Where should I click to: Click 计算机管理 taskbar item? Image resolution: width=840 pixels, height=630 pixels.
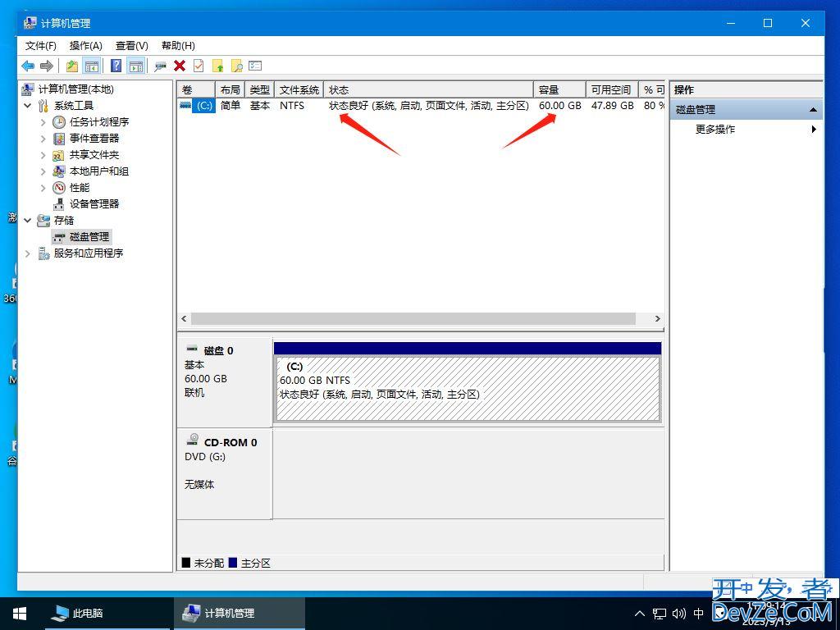click(x=240, y=614)
